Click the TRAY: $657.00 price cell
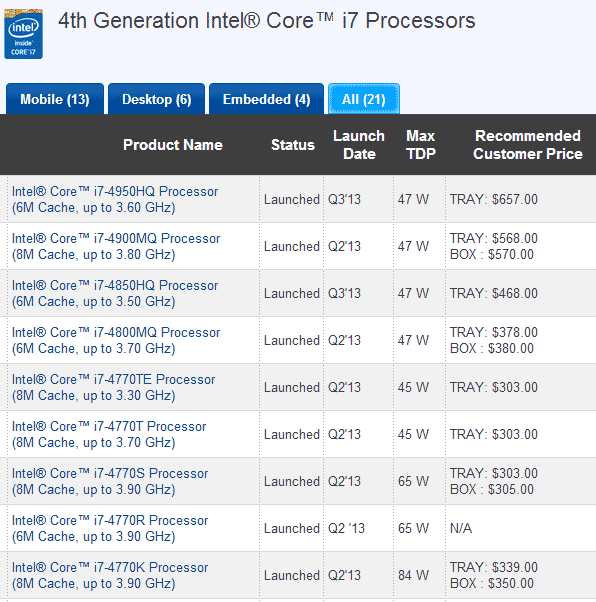 pyautogui.click(x=494, y=199)
